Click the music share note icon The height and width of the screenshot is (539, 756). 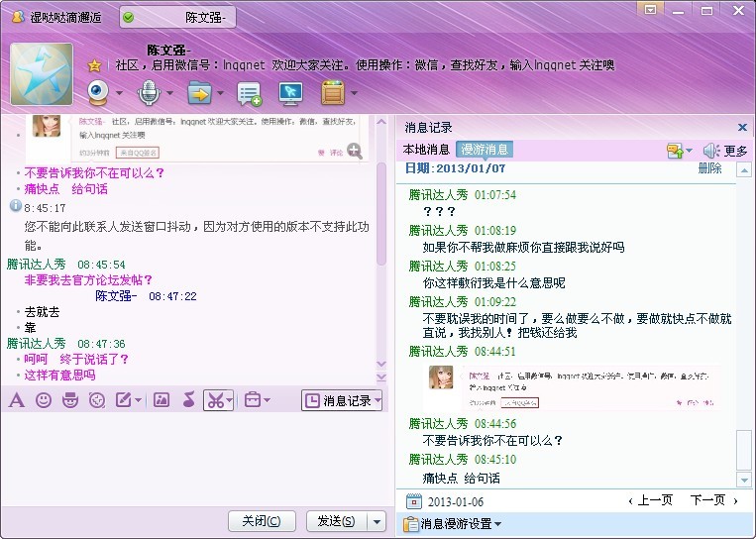pos(189,399)
